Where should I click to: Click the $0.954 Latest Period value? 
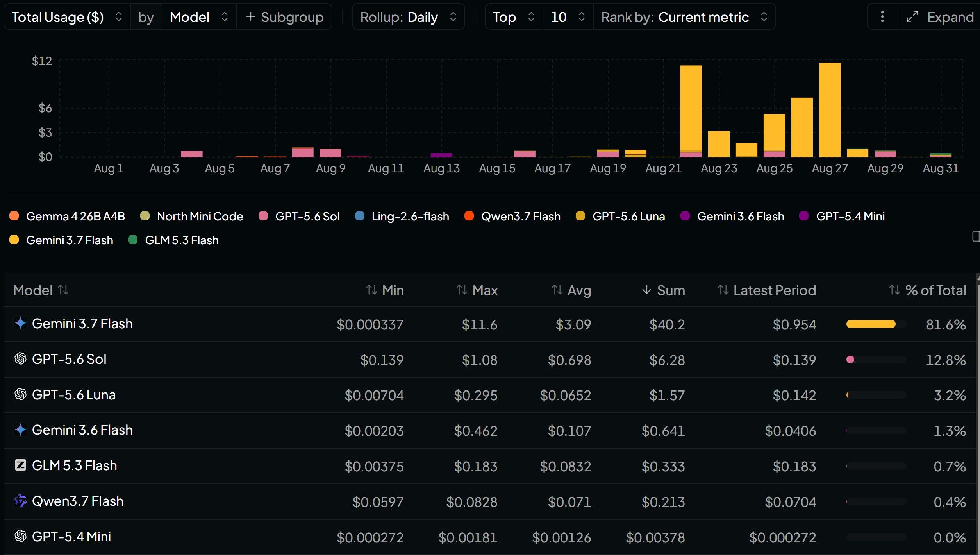pyautogui.click(x=794, y=324)
